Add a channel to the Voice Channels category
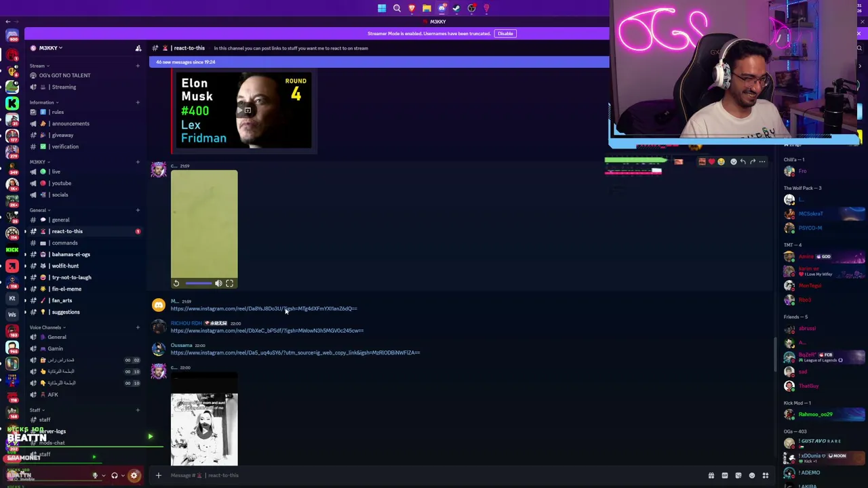 tap(138, 327)
